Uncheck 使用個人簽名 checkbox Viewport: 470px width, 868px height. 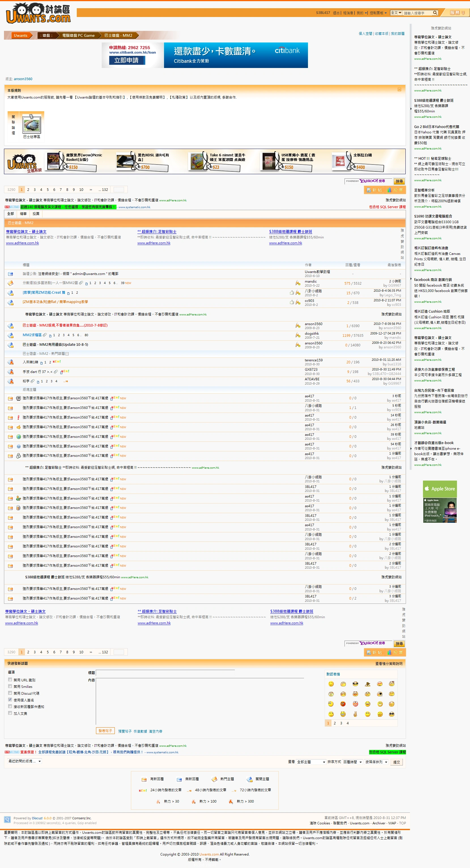10,700
